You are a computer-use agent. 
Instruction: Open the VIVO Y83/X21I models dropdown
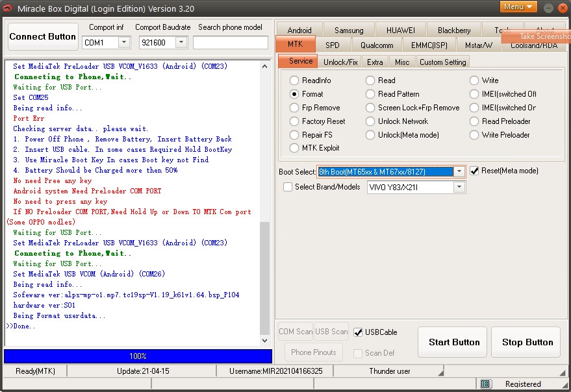click(459, 187)
